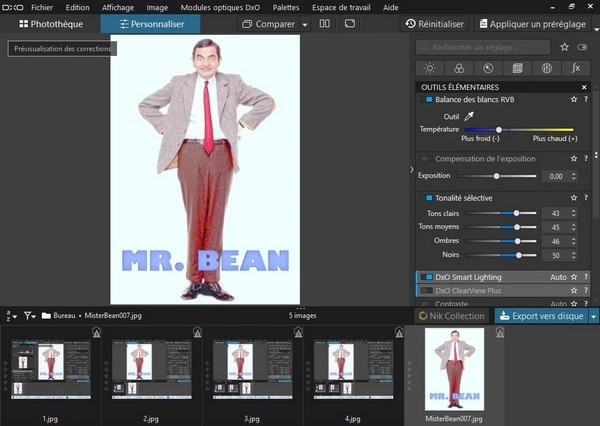
Task: Collapse the right panel with side chevron
Action: click(412, 171)
